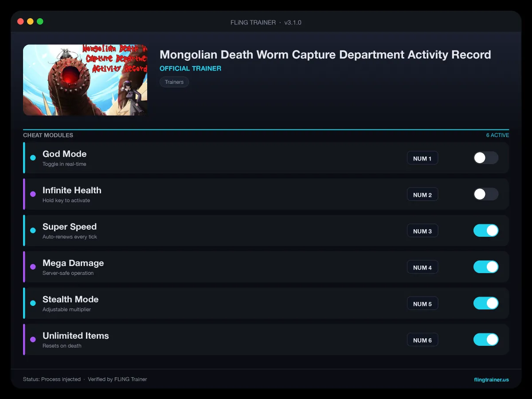
Task: Select the Super Speed title text
Action: click(x=70, y=227)
